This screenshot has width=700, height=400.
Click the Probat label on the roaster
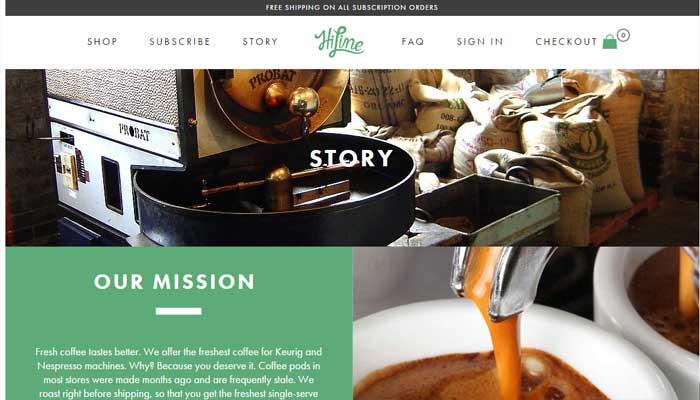click(x=134, y=132)
